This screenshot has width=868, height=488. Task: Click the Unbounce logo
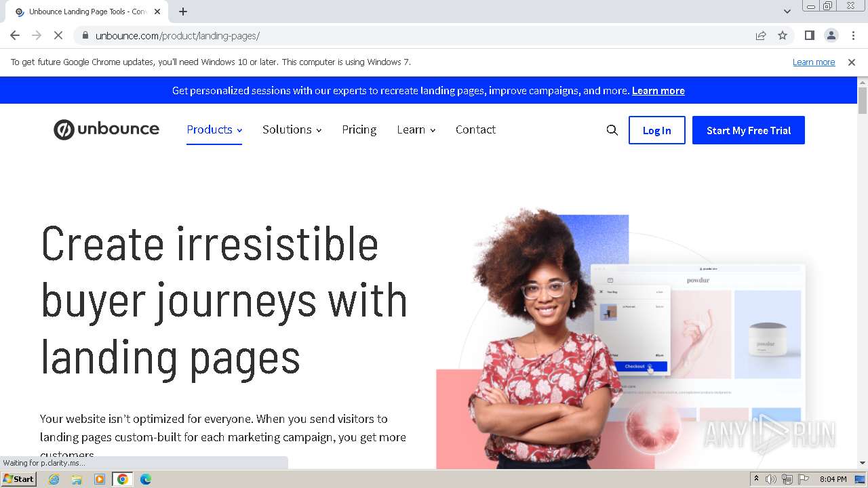coord(106,129)
